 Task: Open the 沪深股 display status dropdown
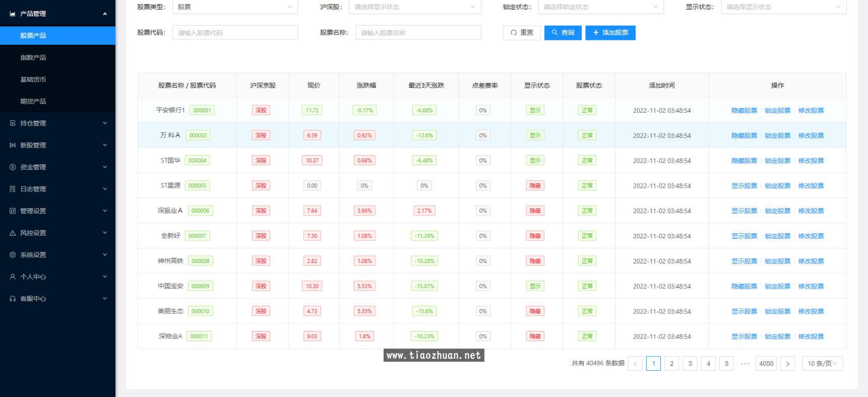[415, 7]
